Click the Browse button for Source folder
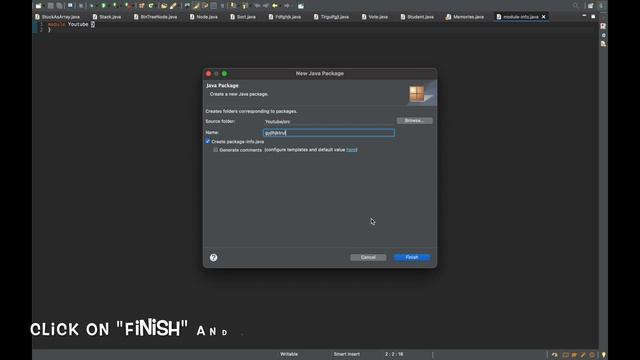The height and width of the screenshot is (360, 640). [414, 121]
